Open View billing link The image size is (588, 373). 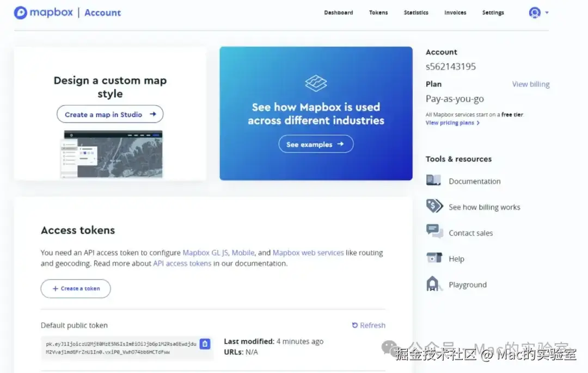tap(531, 84)
